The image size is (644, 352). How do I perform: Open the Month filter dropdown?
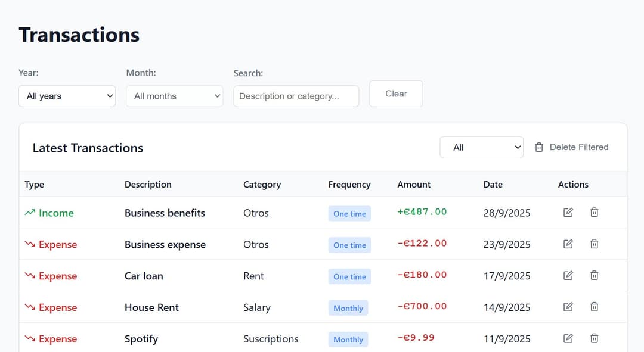click(174, 96)
